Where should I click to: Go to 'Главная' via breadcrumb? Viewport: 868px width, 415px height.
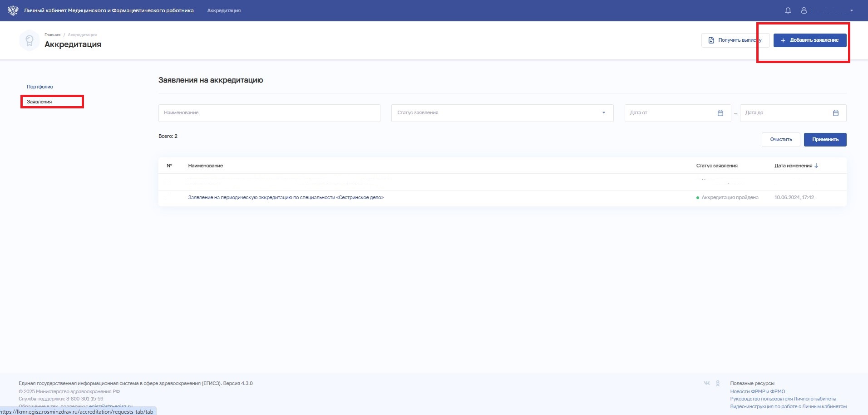52,35
